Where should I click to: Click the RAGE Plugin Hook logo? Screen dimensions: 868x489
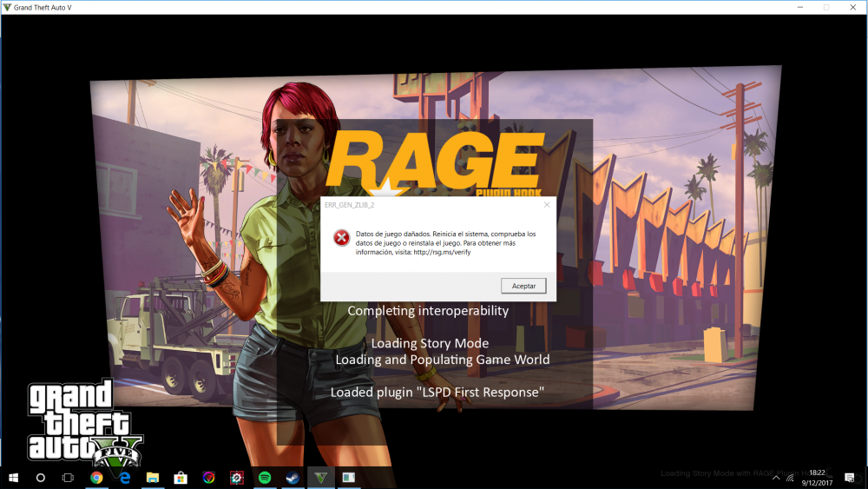pyautogui.click(x=435, y=162)
